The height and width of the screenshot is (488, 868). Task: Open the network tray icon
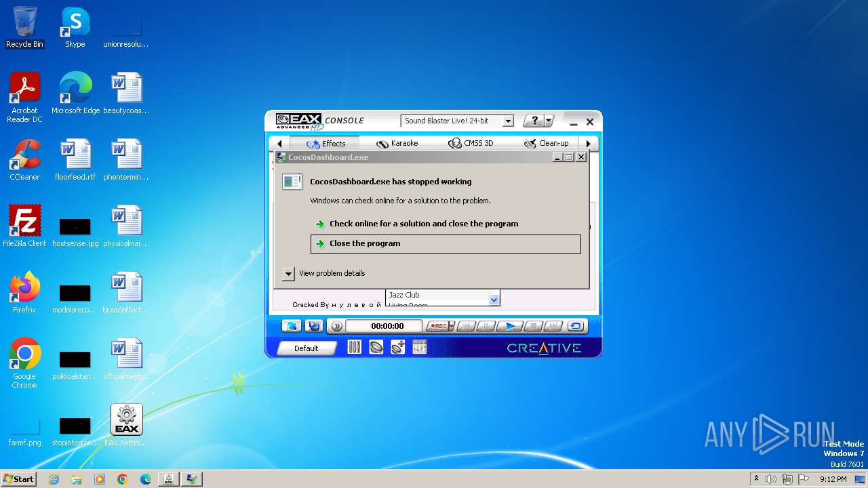tap(787, 479)
